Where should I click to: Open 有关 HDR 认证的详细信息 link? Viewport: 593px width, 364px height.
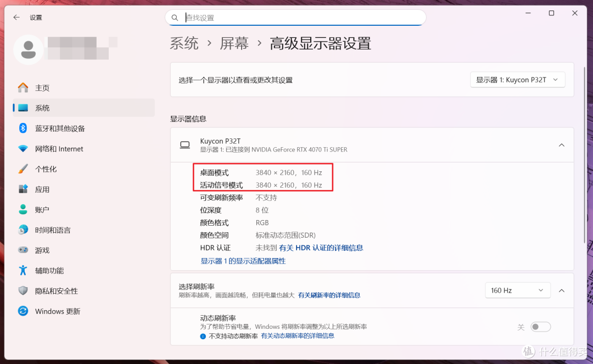(x=321, y=248)
